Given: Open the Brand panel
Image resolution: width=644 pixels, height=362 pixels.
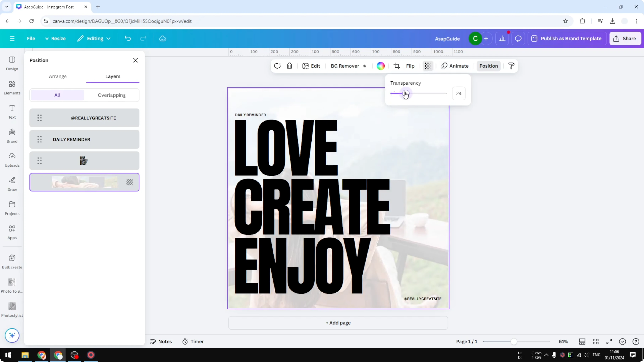Looking at the screenshot, I should tap(12, 135).
